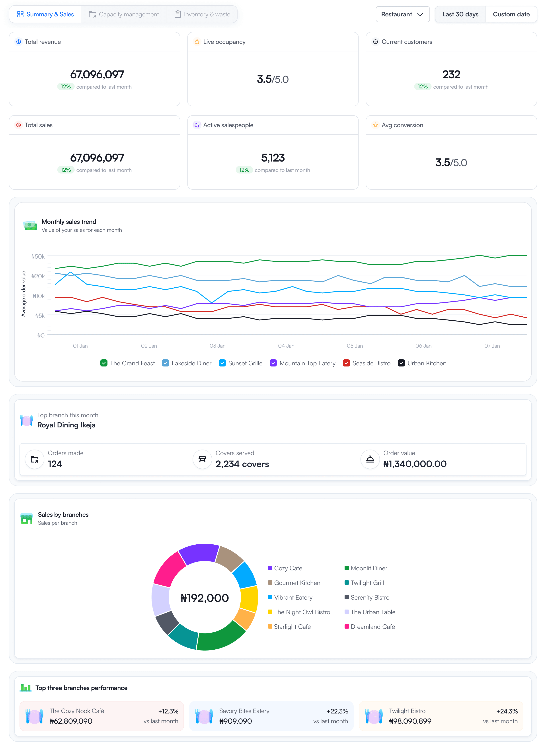The width and height of the screenshot is (546, 756).
Task: Select the Last 30 days range
Action: tap(460, 14)
